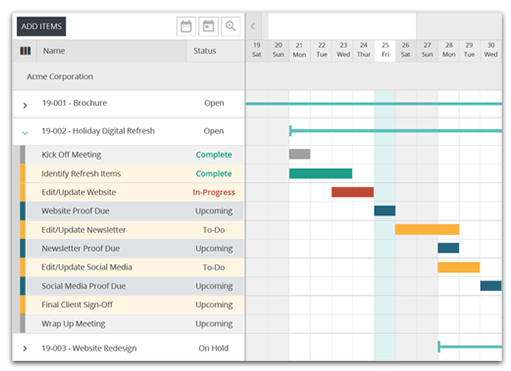Select the Edit/Update Newsletter task
Viewport: 511px width, 371px height.
[84, 230]
